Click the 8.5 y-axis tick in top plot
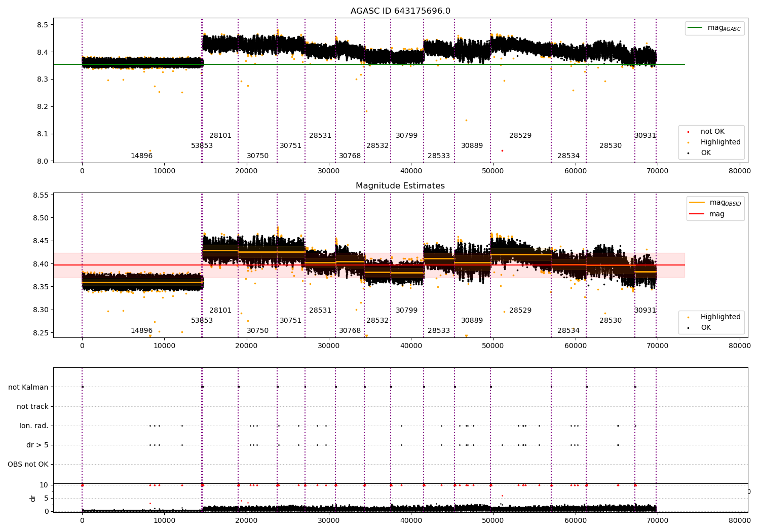The image size is (760, 532). pyautogui.click(x=44, y=25)
